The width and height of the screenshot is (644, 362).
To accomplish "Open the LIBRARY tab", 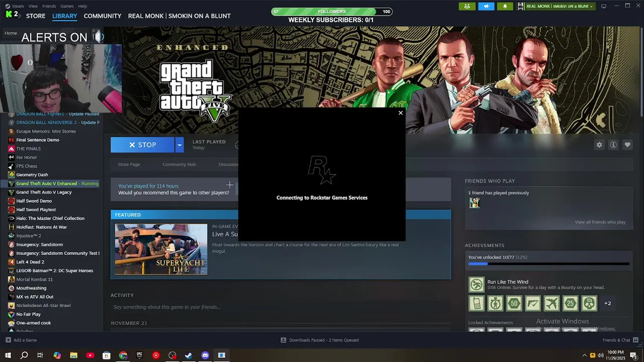I will (x=64, y=16).
